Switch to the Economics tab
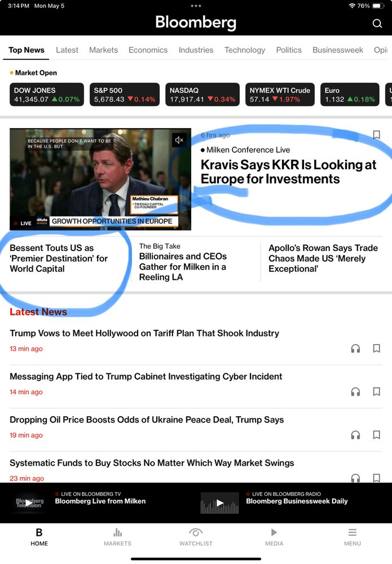The image size is (392, 564). (x=148, y=50)
